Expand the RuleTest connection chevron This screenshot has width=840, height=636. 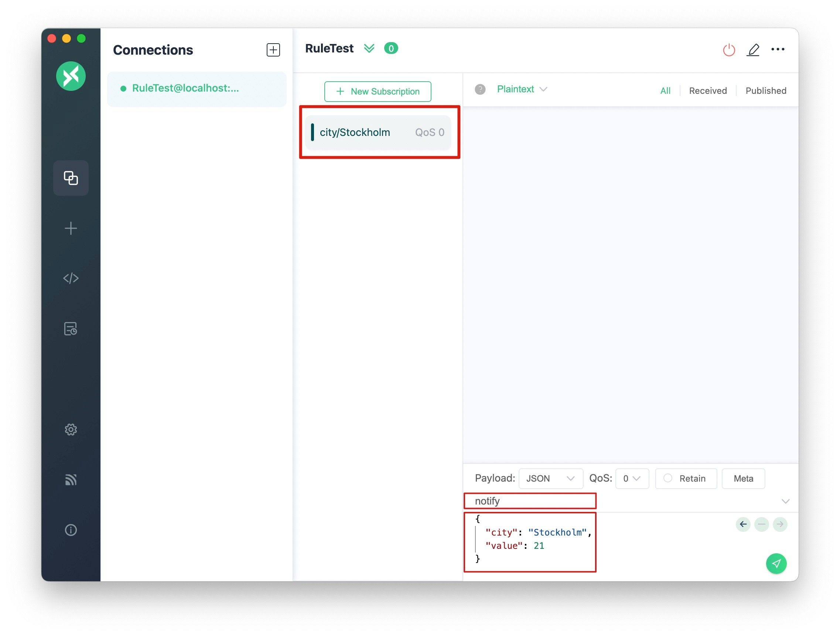tap(369, 48)
